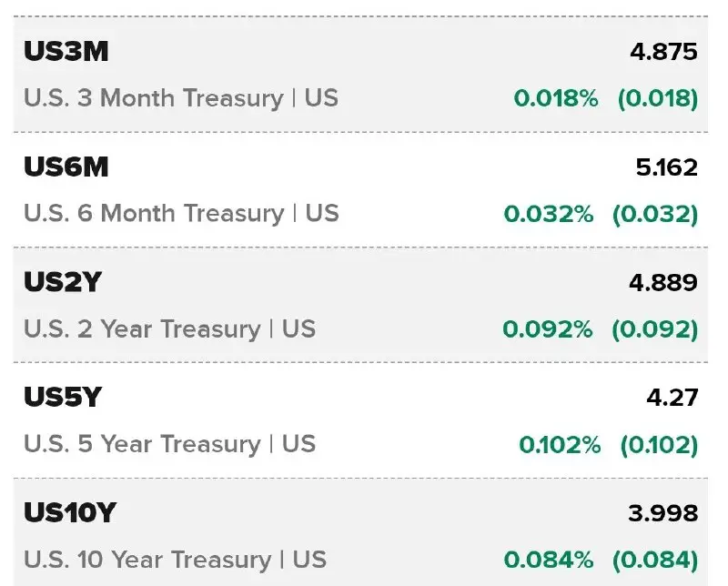Select the 4.27 yield value

pos(672,398)
